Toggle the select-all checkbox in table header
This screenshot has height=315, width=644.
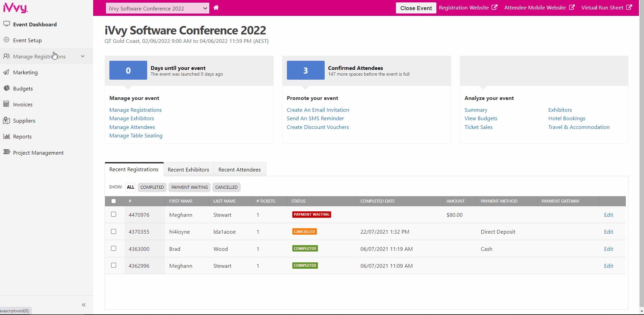coord(113,201)
